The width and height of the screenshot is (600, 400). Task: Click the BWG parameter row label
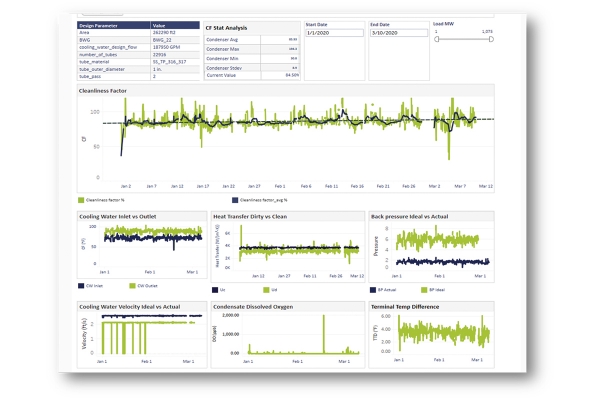(x=85, y=40)
